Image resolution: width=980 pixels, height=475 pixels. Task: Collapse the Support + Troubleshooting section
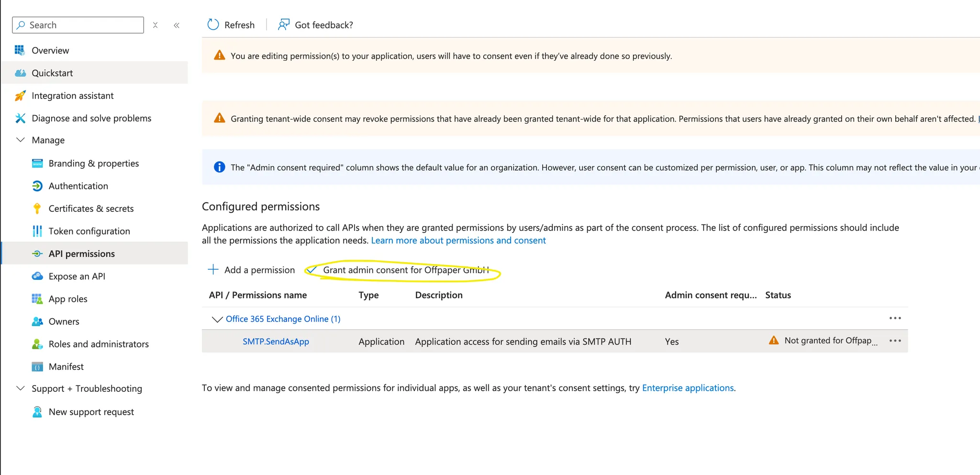[x=21, y=388]
